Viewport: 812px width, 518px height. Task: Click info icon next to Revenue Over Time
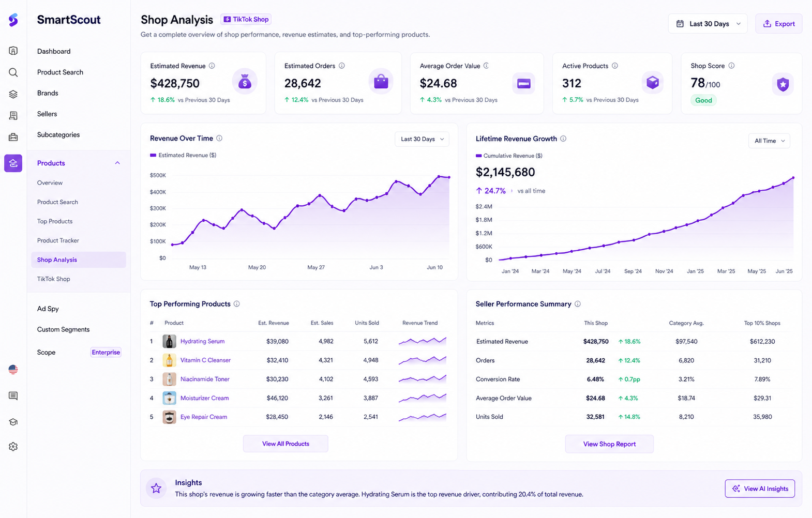[x=219, y=138]
